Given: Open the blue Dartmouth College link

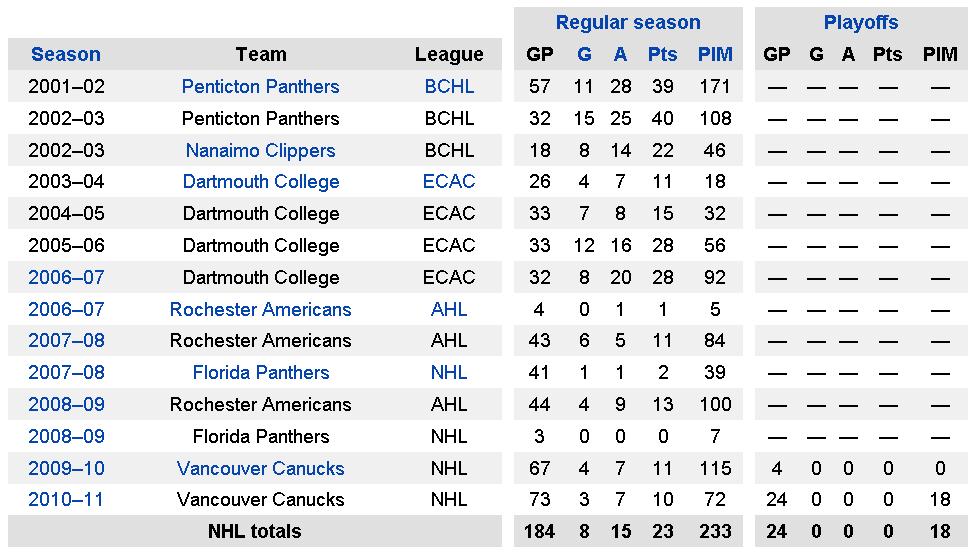Looking at the screenshot, I should click(x=260, y=181).
